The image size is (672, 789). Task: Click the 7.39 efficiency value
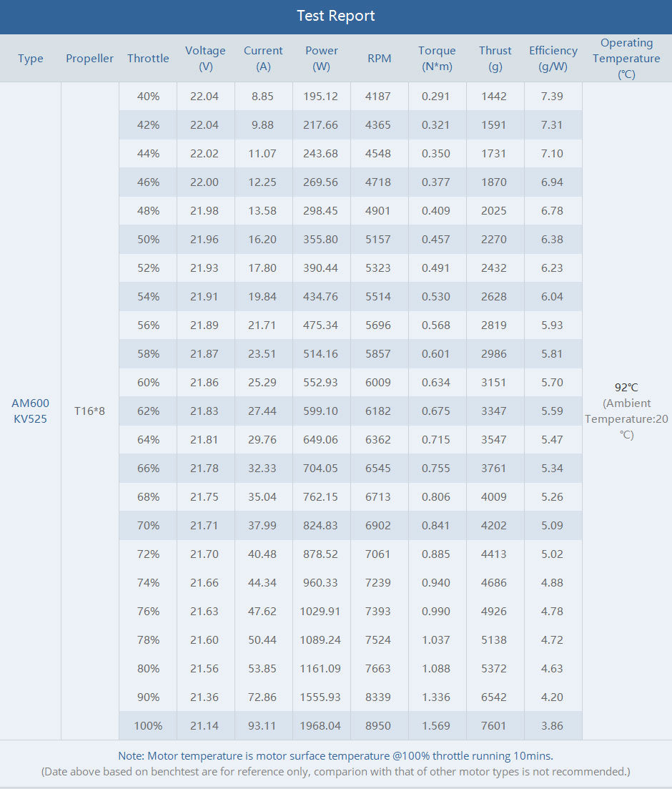[552, 97]
